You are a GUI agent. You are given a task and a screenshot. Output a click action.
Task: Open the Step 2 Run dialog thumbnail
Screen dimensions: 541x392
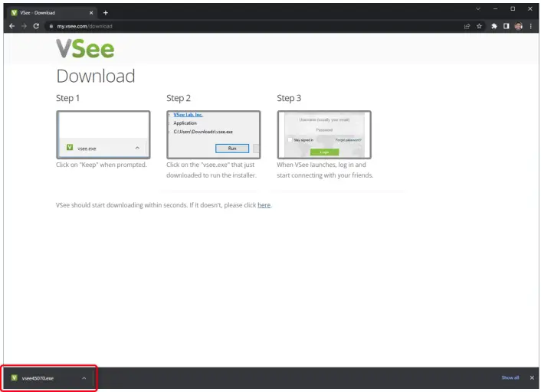(213, 135)
